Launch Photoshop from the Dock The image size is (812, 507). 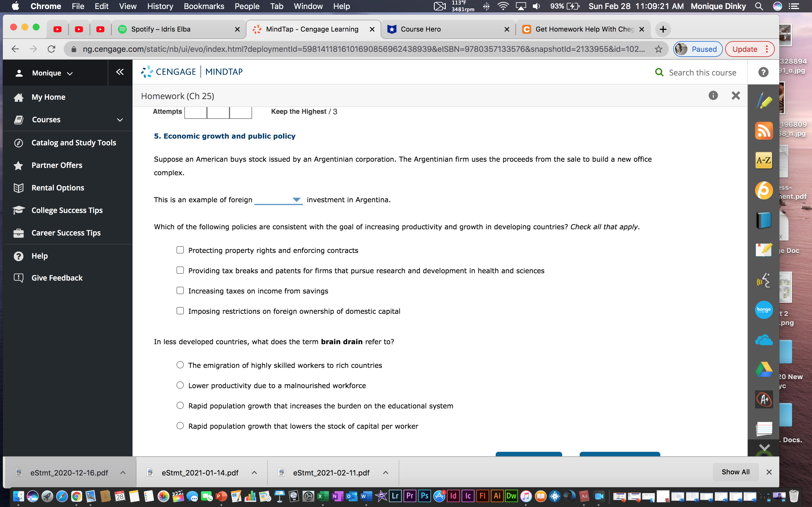[424, 496]
